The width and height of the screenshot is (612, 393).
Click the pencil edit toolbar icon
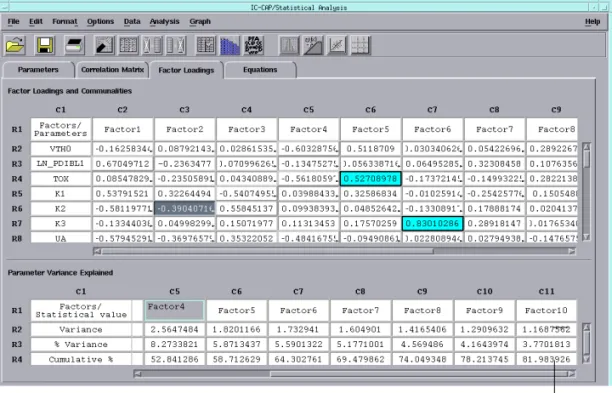[104, 45]
